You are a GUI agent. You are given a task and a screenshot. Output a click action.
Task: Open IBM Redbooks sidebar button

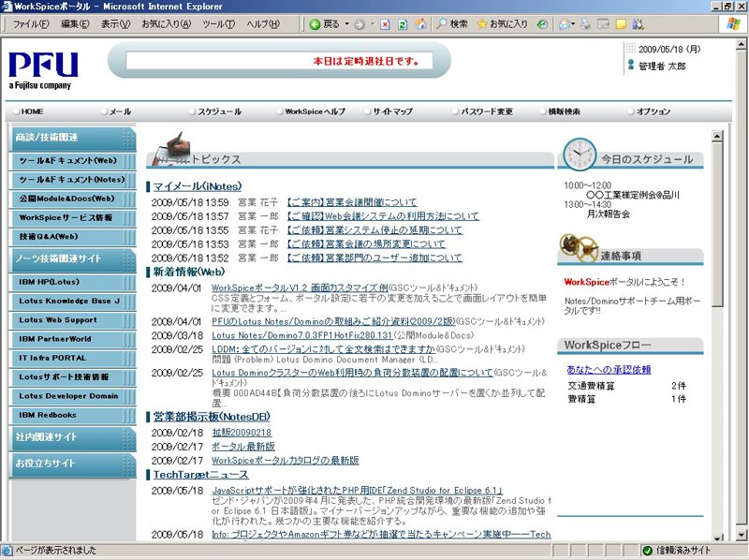tap(73, 415)
